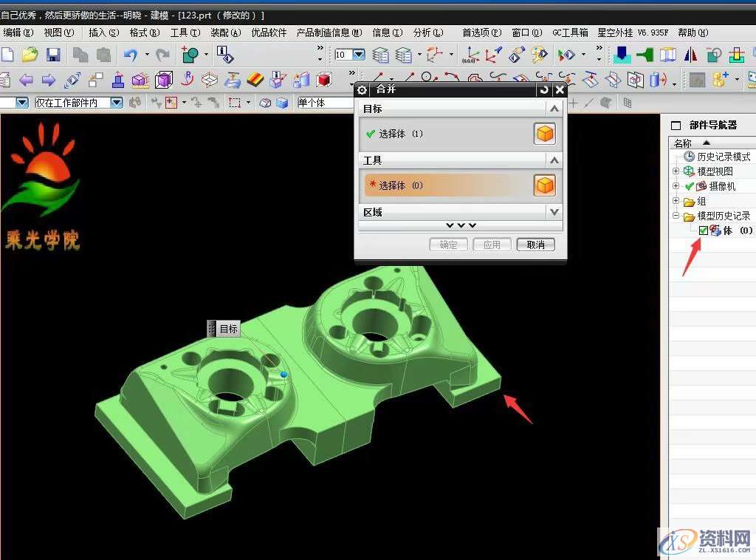This screenshot has height=560, width=756.
Task: Expand the 模型视图 tree node
Action: (x=676, y=171)
